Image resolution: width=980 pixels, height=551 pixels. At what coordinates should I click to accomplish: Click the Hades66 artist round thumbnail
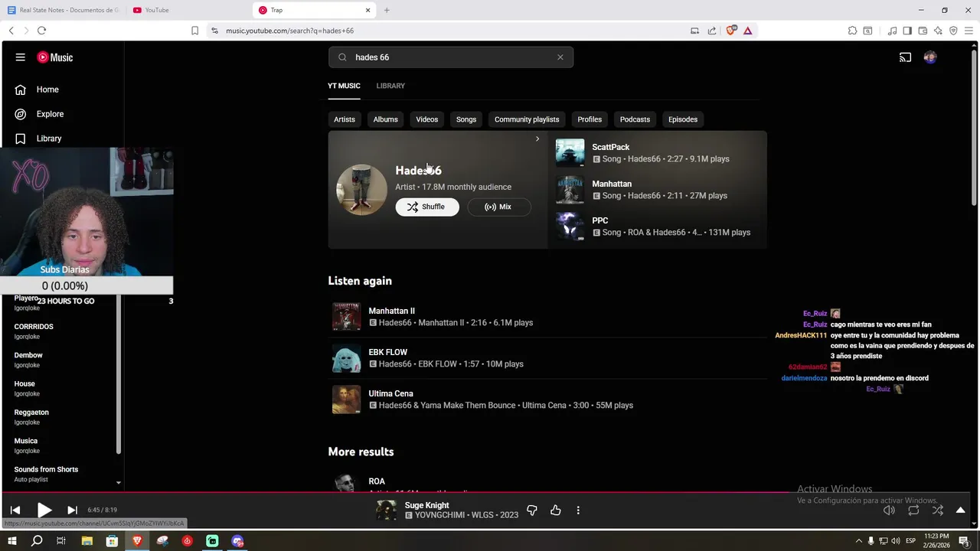[x=361, y=190]
